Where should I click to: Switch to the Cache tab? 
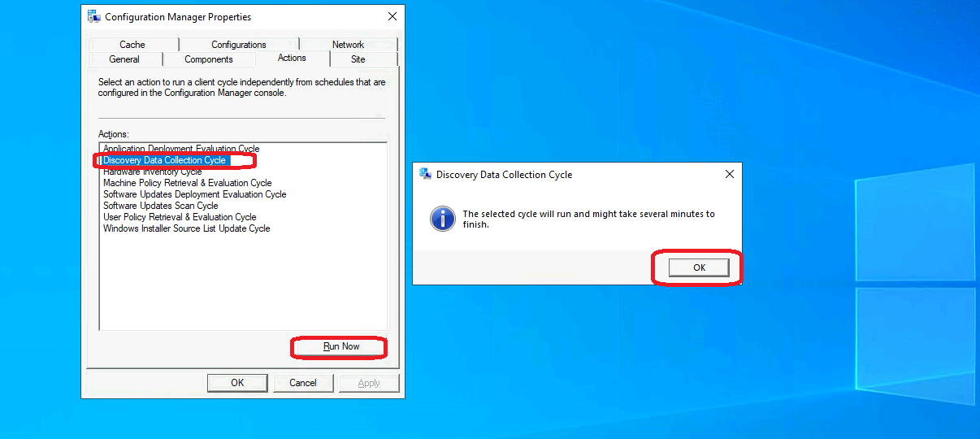(132, 45)
